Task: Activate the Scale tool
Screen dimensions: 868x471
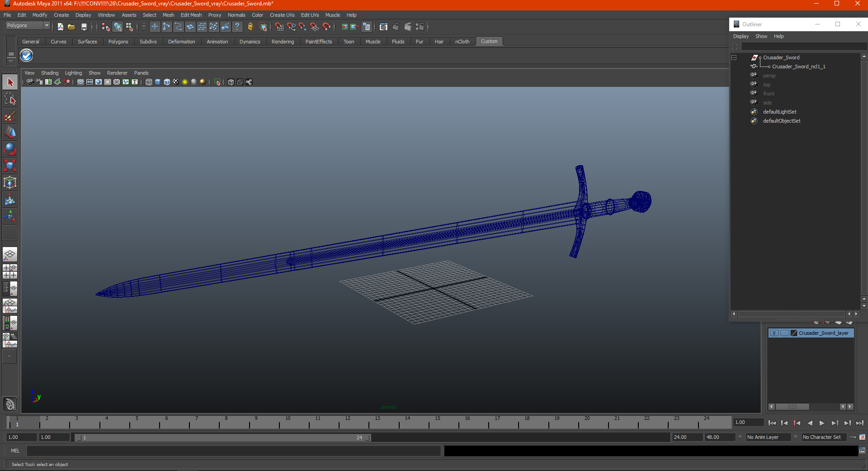Action: [x=10, y=166]
